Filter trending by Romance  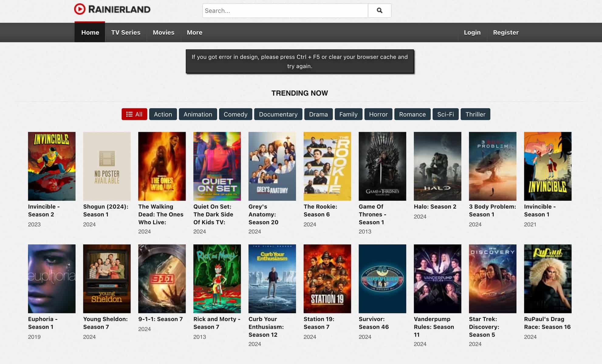(x=412, y=114)
